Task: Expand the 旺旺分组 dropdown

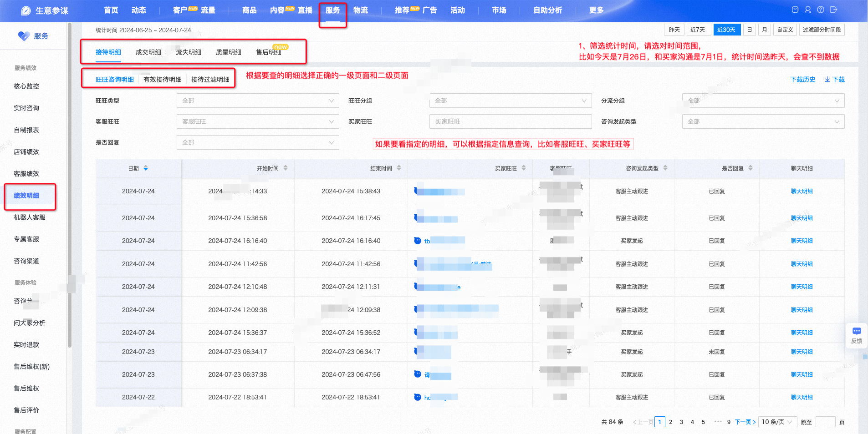Action: click(x=511, y=101)
